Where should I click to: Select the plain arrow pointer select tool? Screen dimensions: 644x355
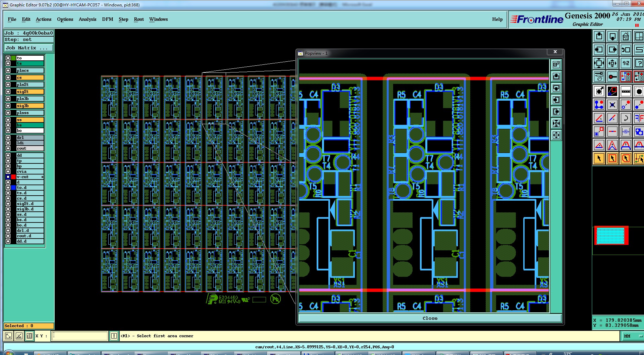click(x=599, y=158)
